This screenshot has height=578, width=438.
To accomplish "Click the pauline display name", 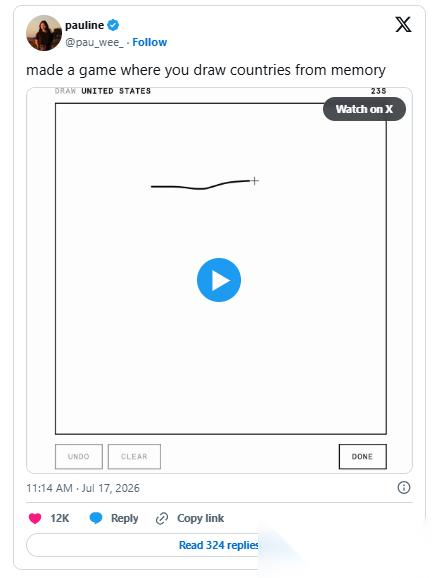I will 84,25.
